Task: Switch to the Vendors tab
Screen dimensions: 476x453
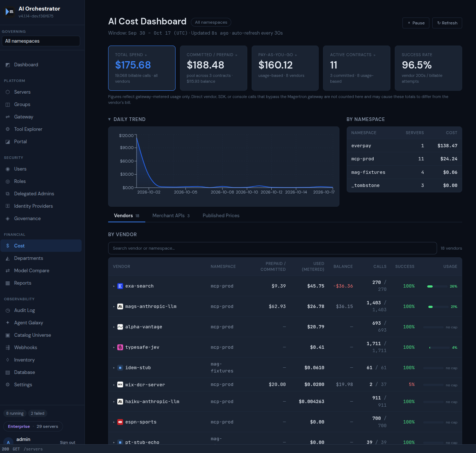Action: pyautogui.click(x=127, y=216)
